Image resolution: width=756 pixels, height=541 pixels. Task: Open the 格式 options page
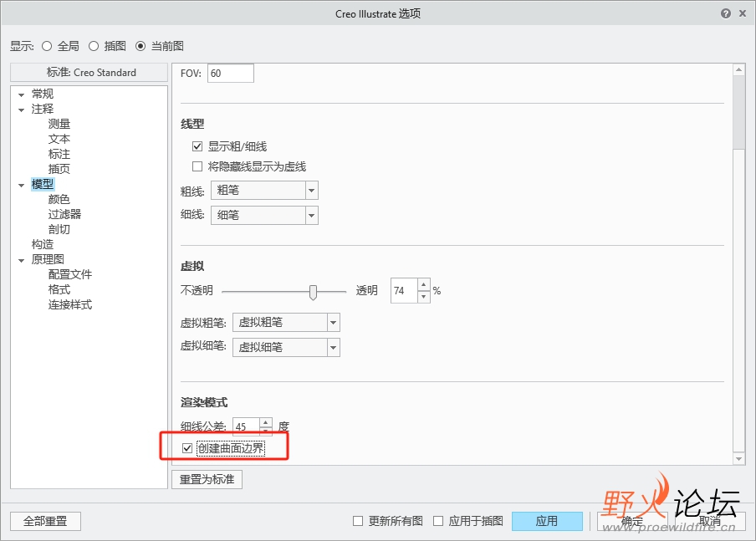pyautogui.click(x=59, y=289)
